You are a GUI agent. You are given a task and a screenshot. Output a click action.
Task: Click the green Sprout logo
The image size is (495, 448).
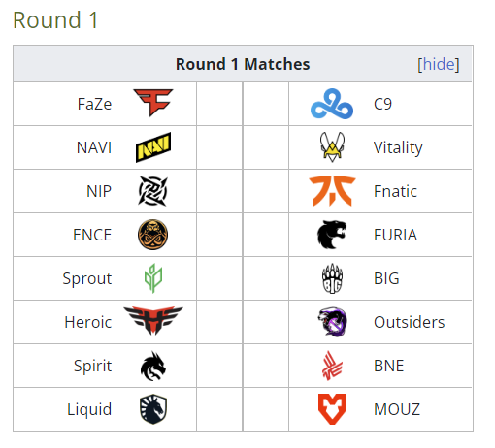[x=153, y=278]
